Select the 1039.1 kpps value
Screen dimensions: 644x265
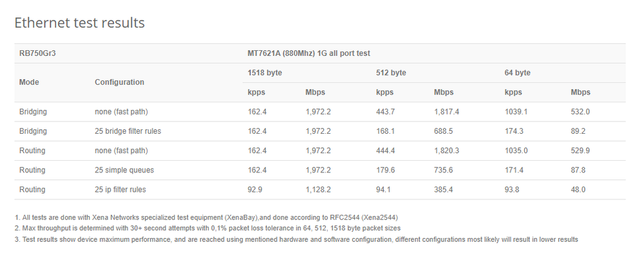[x=516, y=112]
